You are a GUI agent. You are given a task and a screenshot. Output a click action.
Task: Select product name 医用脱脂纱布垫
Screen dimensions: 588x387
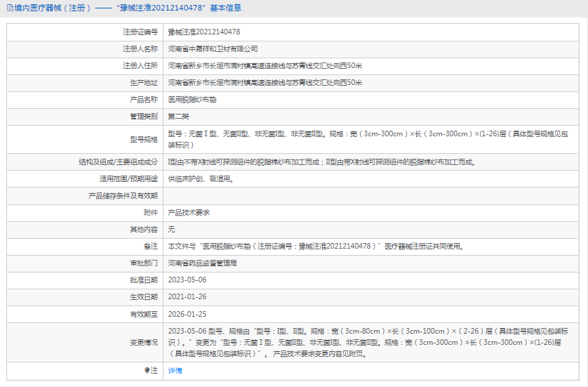pyautogui.click(x=192, y=100)
